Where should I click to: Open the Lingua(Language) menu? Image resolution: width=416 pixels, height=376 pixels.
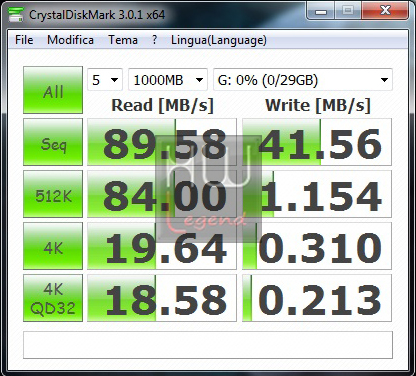(x=219, y=40)
